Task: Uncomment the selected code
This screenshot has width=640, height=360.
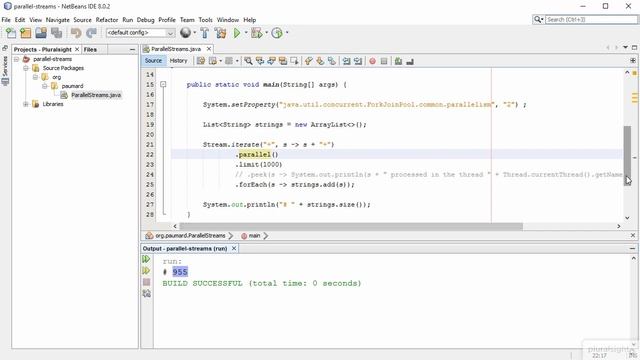Action: tap(410, 61)
